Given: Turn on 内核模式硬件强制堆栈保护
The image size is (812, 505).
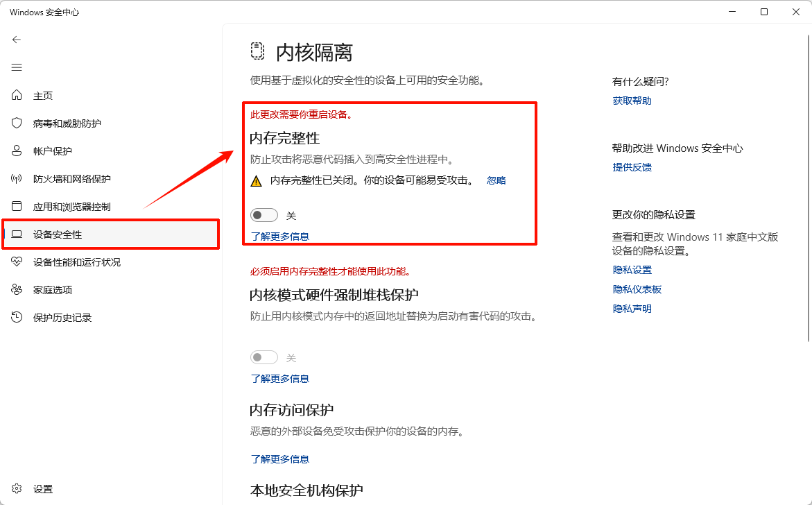Looking at the screenshot, I should pyautogui.click(x=264, y=357).
